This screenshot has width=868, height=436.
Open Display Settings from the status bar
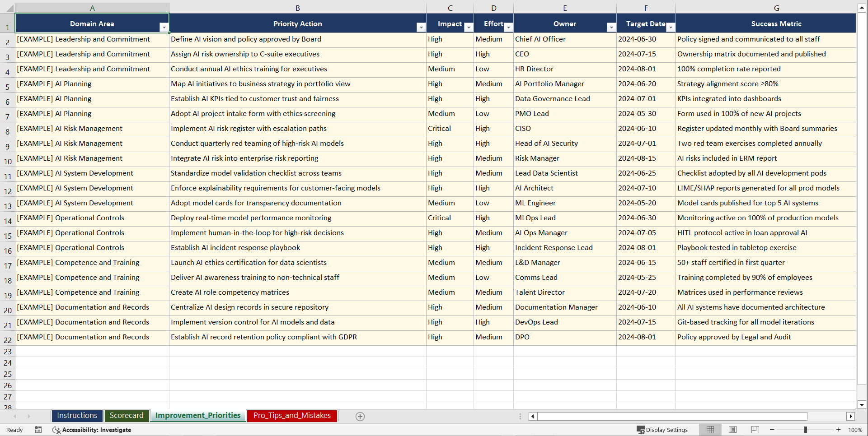click(662, 430)
